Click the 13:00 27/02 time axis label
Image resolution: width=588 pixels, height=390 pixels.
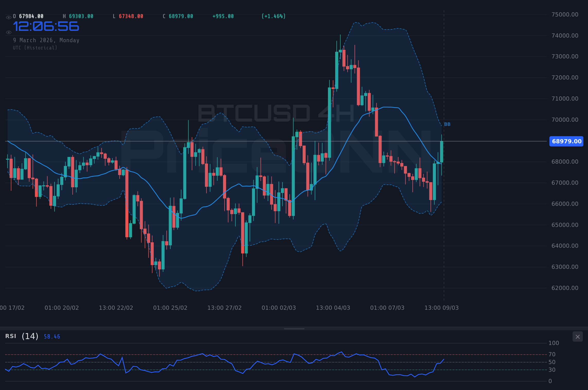point(225,308)
